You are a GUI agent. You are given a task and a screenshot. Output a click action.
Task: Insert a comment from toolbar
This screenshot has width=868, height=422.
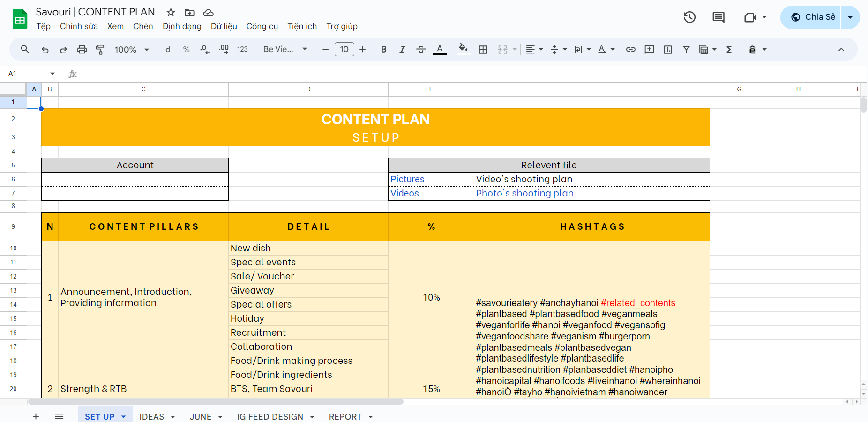pos(649,49)
